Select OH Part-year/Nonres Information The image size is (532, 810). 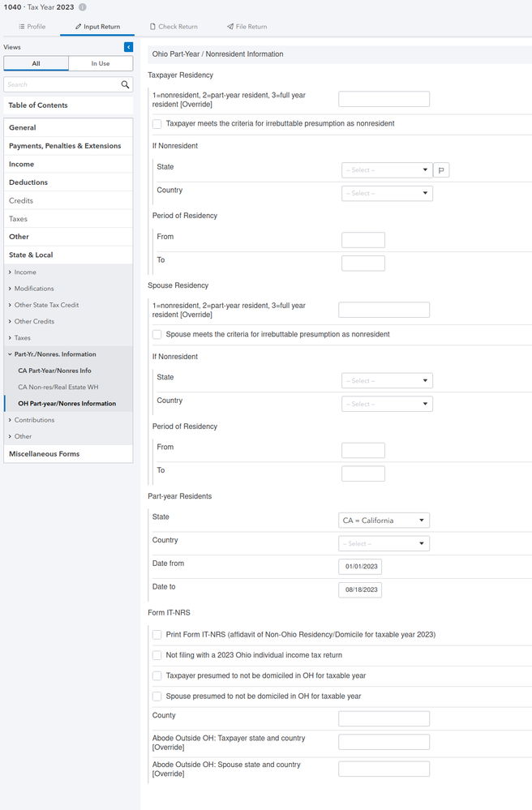coord(68,404)
